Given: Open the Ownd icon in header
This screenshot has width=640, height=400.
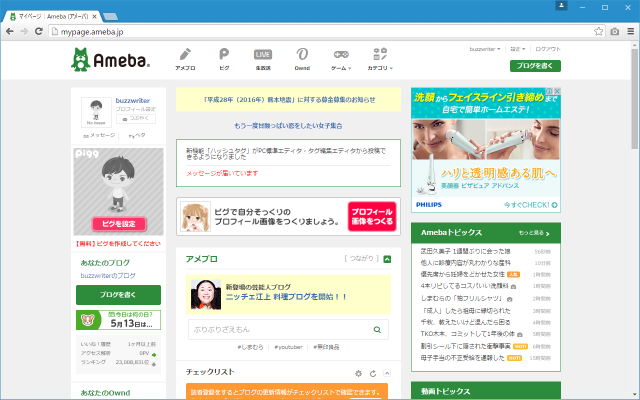Looking at the screenshot, I should [x=302, y=59].
